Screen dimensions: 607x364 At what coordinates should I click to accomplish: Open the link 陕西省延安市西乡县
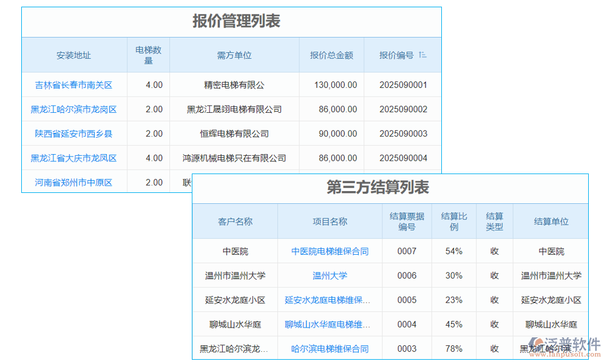tap(74, 133)
